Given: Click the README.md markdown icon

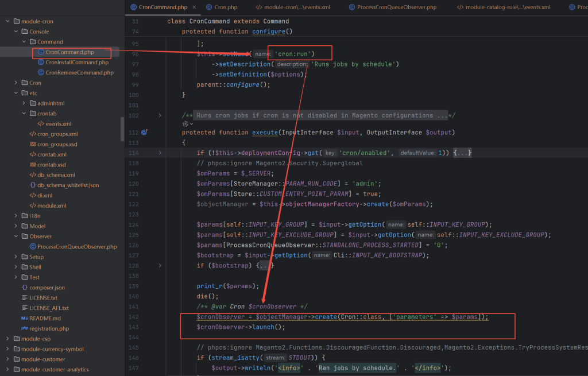Looking at the screenshot, I should tap(25, 318).
